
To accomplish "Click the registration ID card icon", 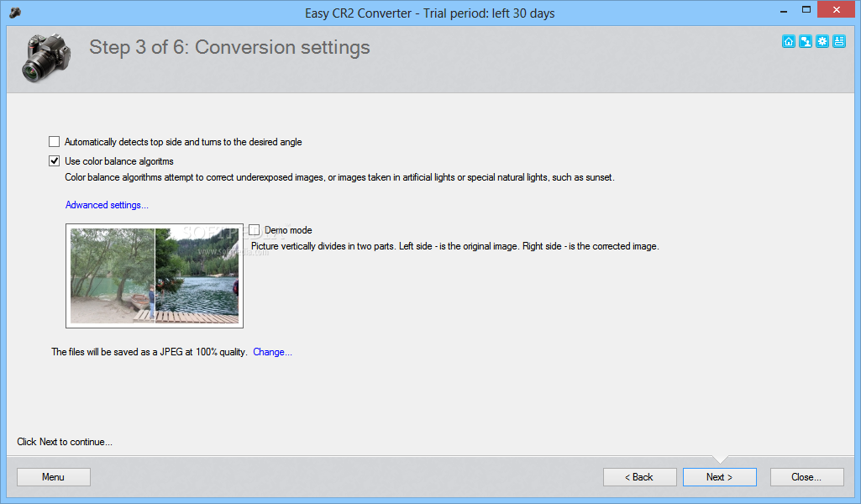I will click(839, 41).
